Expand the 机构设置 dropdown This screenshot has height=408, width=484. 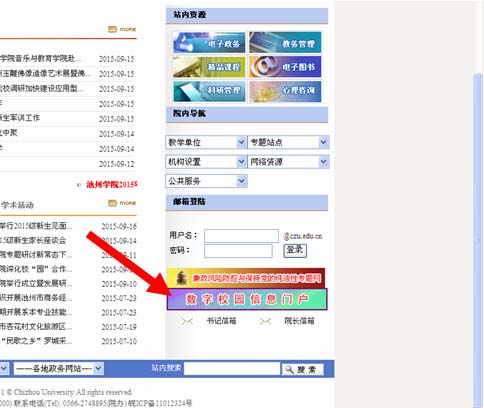(x=206, y=162)
